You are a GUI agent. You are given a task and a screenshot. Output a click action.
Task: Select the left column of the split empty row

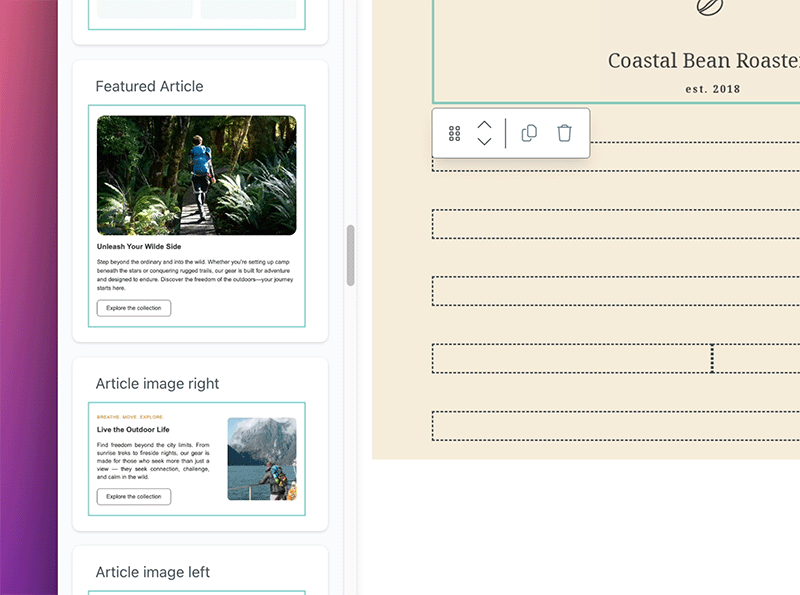[571, 358]
